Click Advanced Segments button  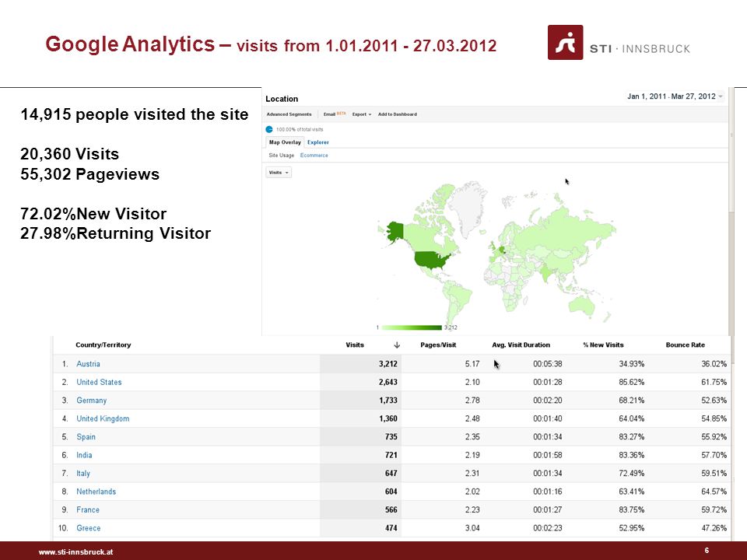(x=289, y=114)
